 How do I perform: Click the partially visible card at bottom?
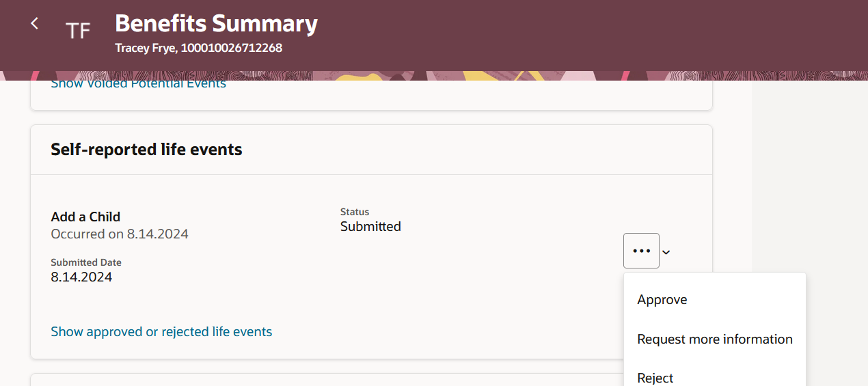click(x=327, y=380)
